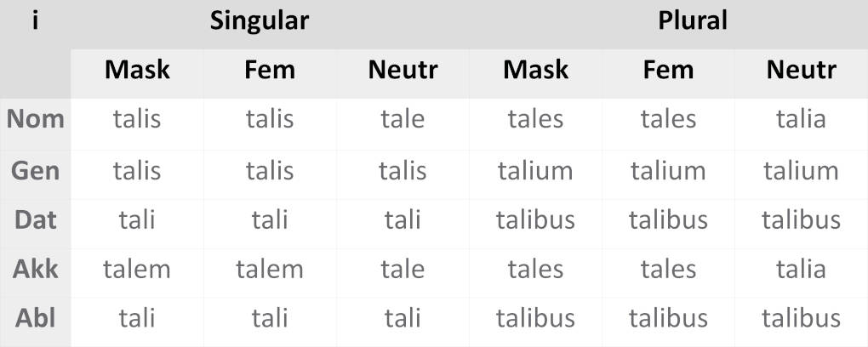Select the nominative singular neuter cell tale
Image resolution: width=868 pixels, height=347 pixels.
tap(403, 119)
